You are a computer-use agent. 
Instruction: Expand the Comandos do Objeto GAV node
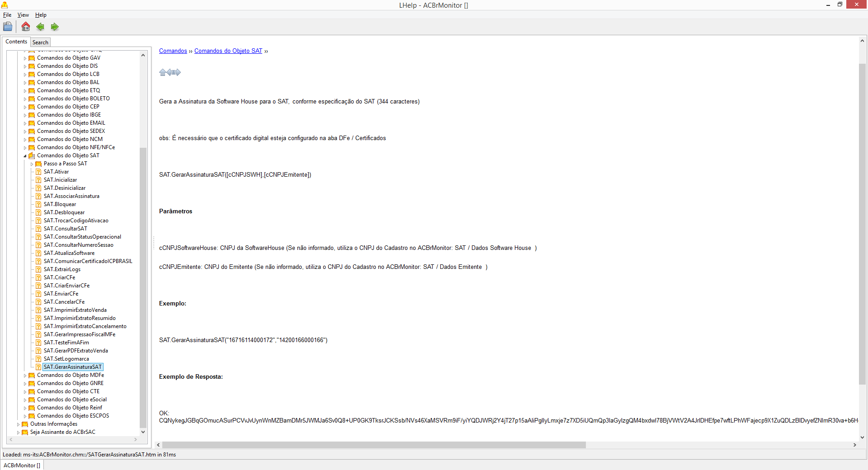[x=25, y=58]
